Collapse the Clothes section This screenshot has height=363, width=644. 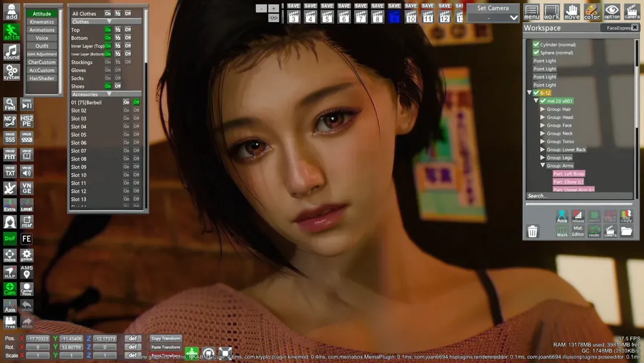point(109,21)
